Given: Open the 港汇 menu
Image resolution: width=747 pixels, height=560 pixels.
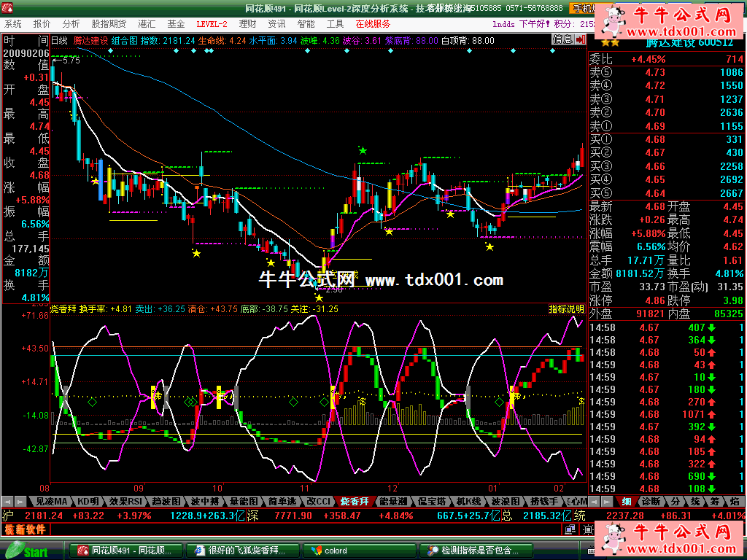Looking at the screenshot, I should pos(147,24).
